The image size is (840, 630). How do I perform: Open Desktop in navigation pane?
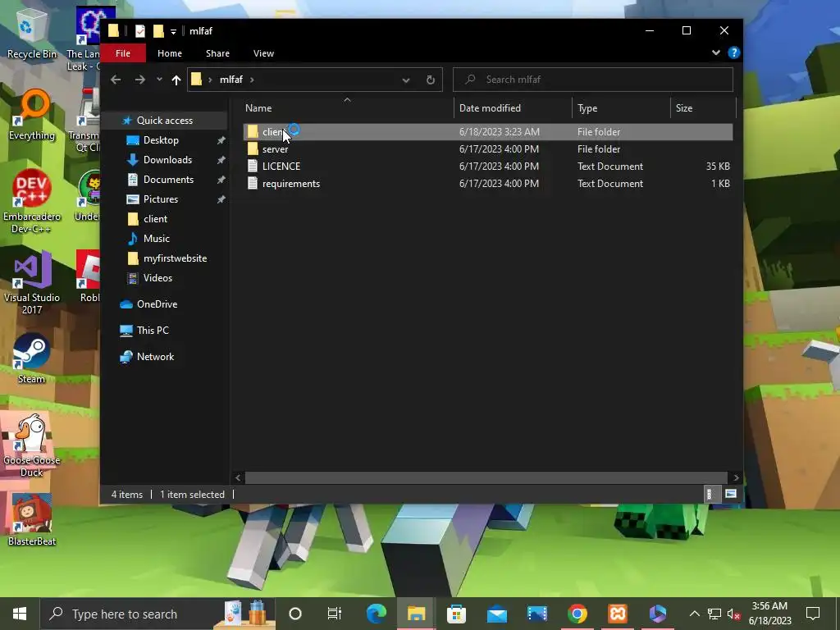[161, 139]
